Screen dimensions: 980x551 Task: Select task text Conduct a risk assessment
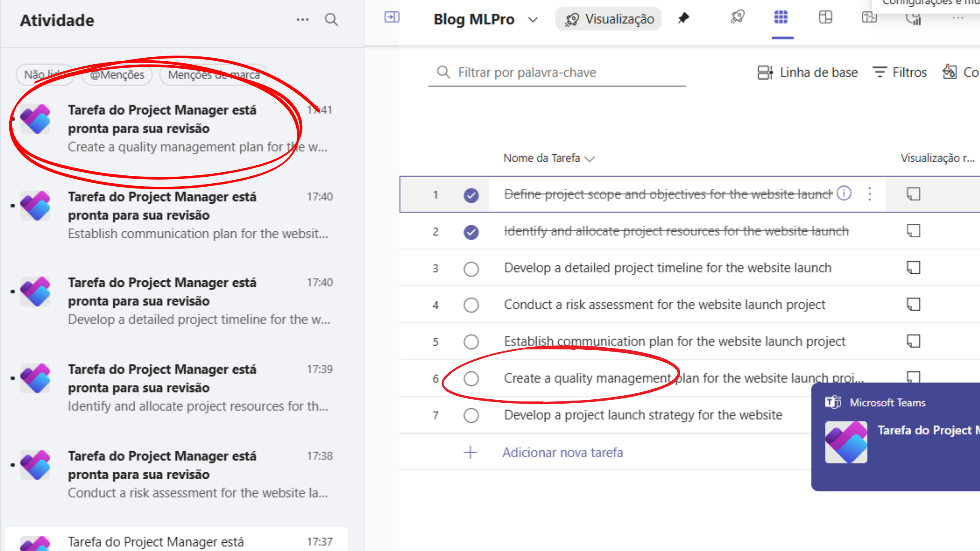[x=665, y=304]
